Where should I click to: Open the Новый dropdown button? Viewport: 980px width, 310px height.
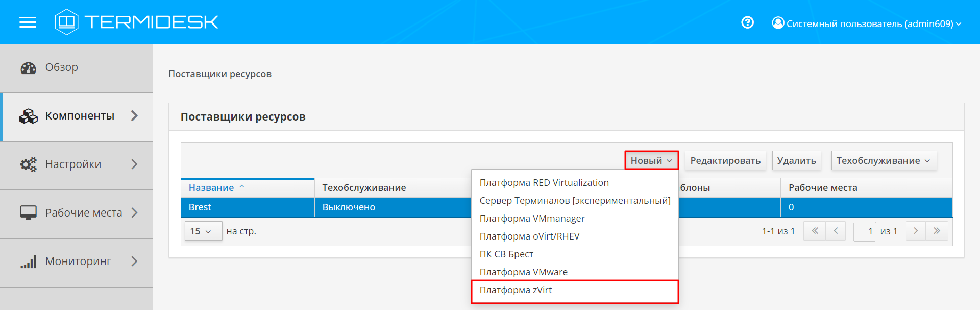(x=651, y=160)
